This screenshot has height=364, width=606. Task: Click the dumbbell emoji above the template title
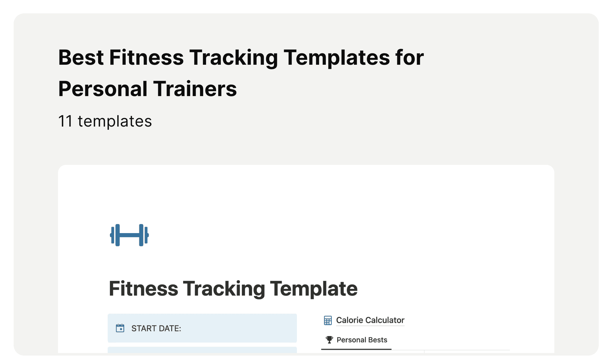click(x=129, y=235)
